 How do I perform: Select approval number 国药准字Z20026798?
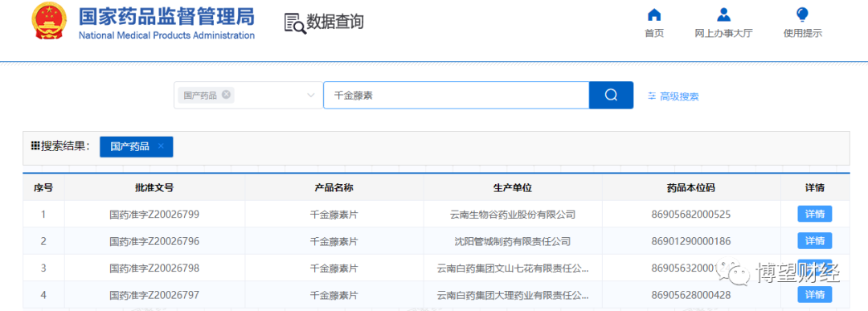click(154, 268)
